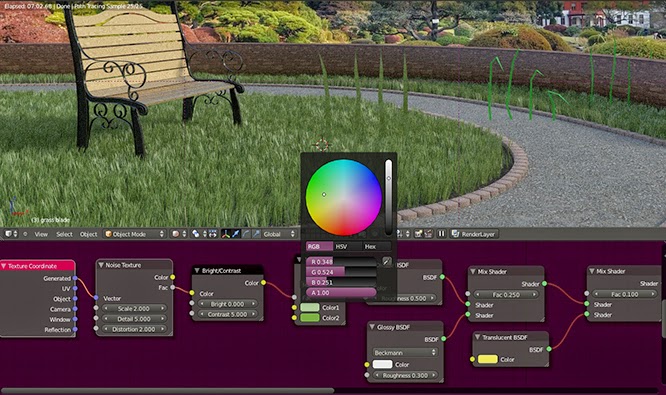
Task: Open the editor type selector icon
Action: pyautogui.click(x=11, y=234)
